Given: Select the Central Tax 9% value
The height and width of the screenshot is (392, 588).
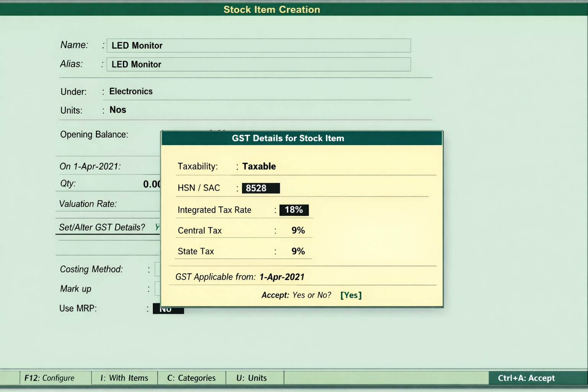Looking at the screenshot, I should (x=297, y=230).
